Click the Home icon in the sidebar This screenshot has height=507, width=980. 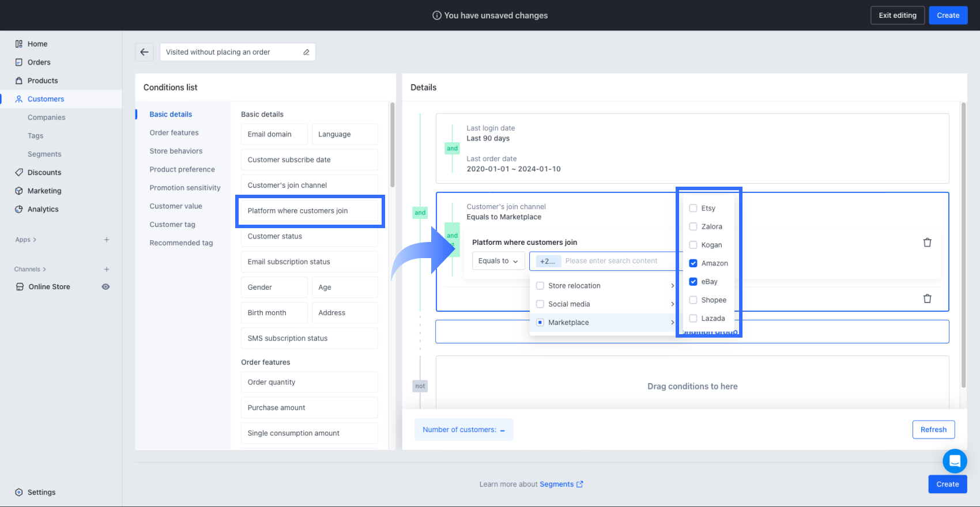click(19, 44)
